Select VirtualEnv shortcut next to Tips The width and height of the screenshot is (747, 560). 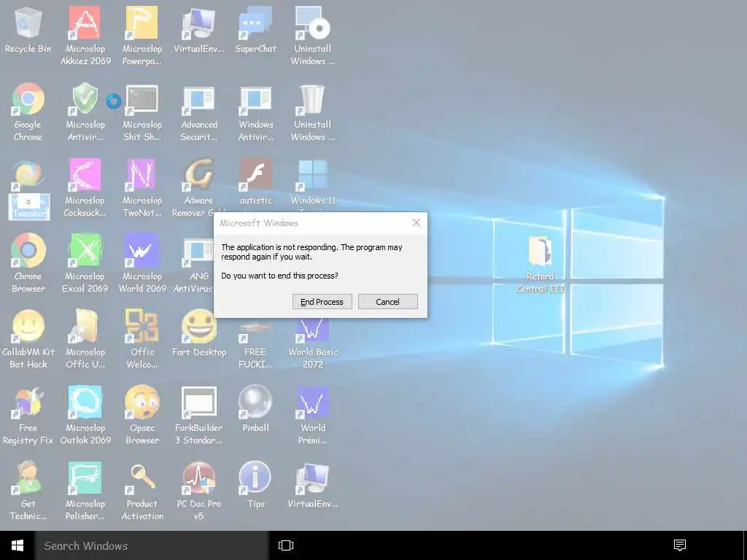point(312,478)
